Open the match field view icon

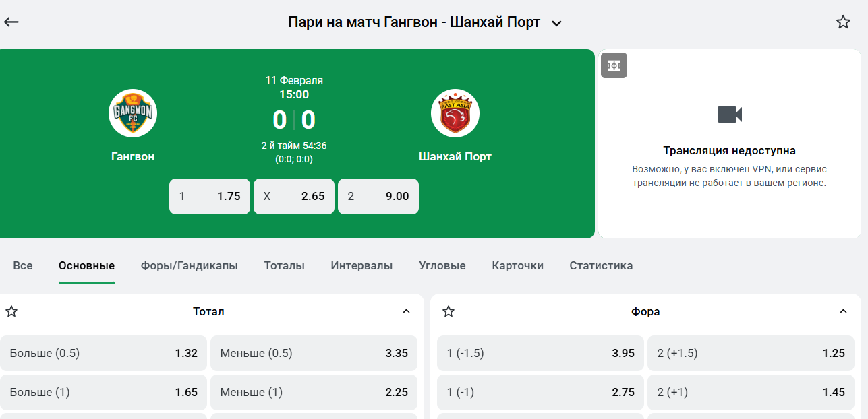[x=614, y=65]
